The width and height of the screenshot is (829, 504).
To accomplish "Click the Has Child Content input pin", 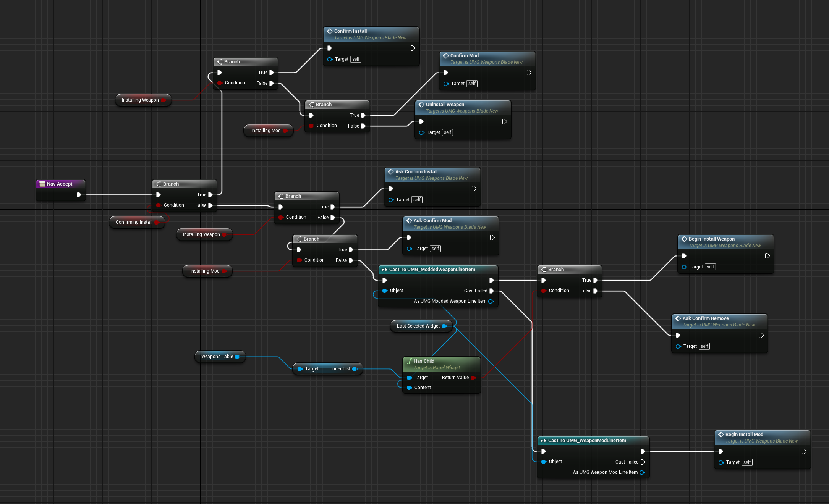I will tap(409, 388).
